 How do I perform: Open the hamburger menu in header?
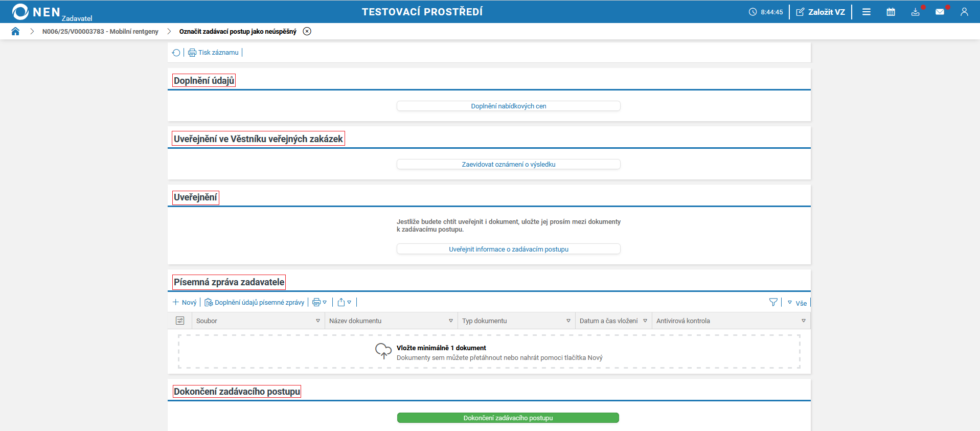pos(867,12)
